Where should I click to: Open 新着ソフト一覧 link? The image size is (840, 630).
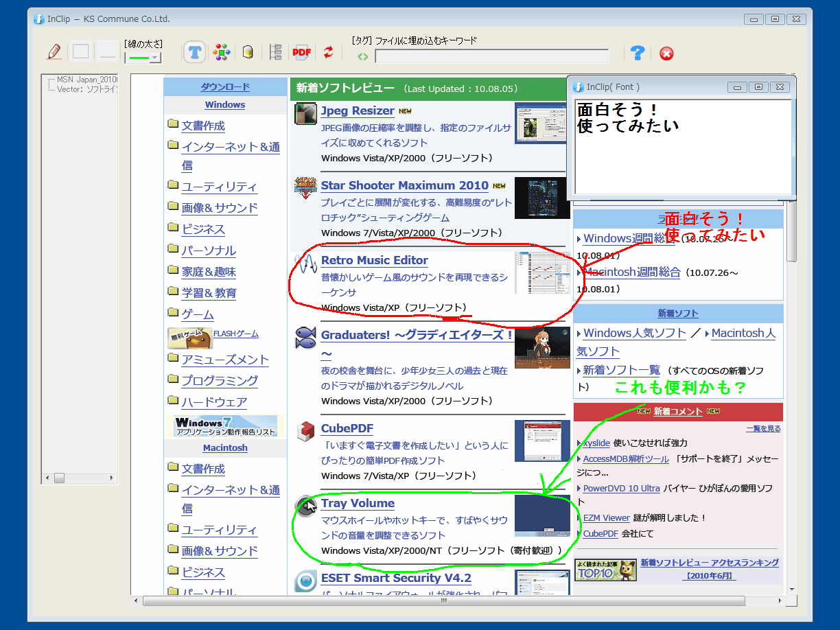tap(621, 370)
